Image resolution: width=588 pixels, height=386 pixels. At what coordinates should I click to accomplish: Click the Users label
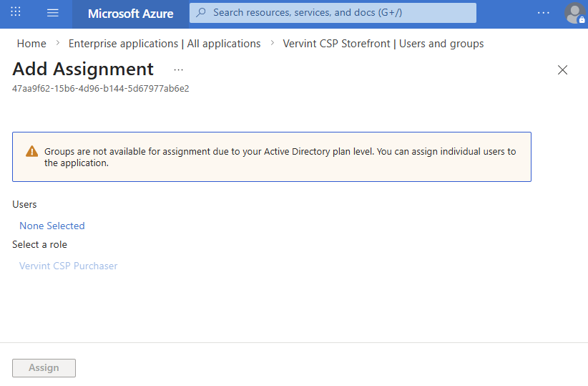pos(24,204)
